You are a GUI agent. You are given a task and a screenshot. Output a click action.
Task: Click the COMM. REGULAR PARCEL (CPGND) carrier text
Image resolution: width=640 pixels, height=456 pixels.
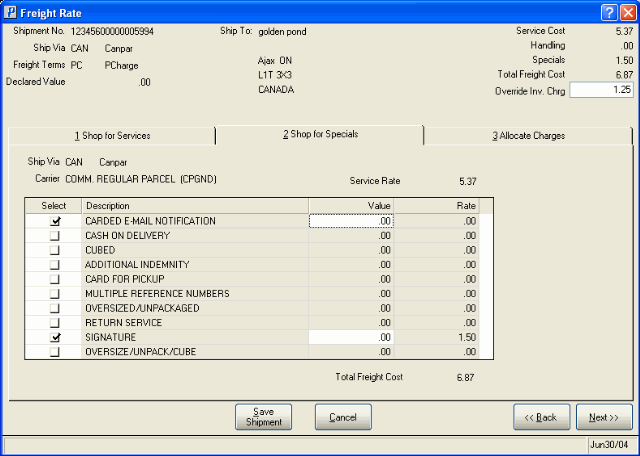141,179
